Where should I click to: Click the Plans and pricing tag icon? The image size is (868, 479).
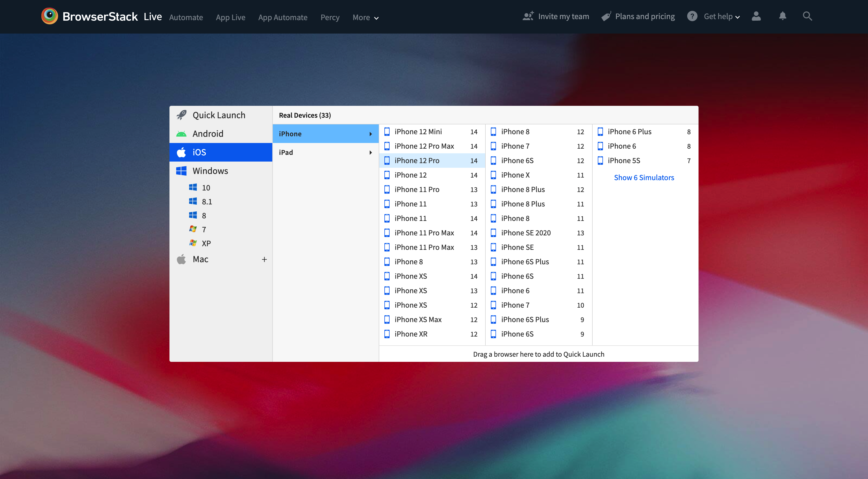(606, 16)
